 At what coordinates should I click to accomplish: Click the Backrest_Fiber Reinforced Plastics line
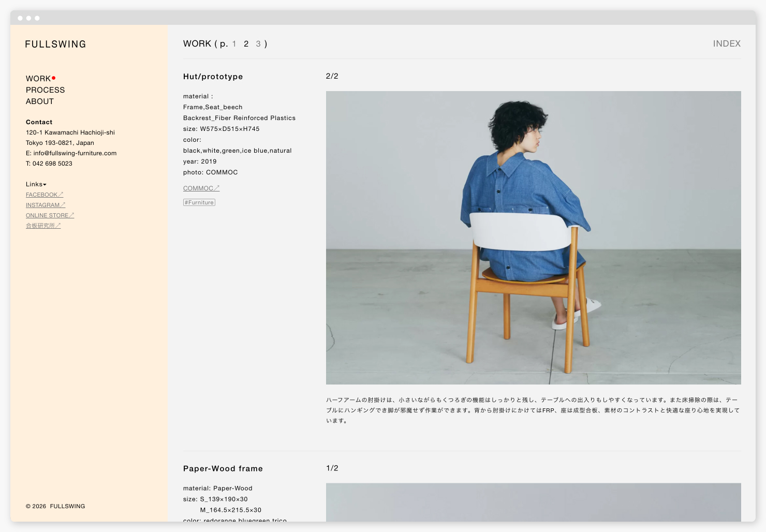coord(240,118)
